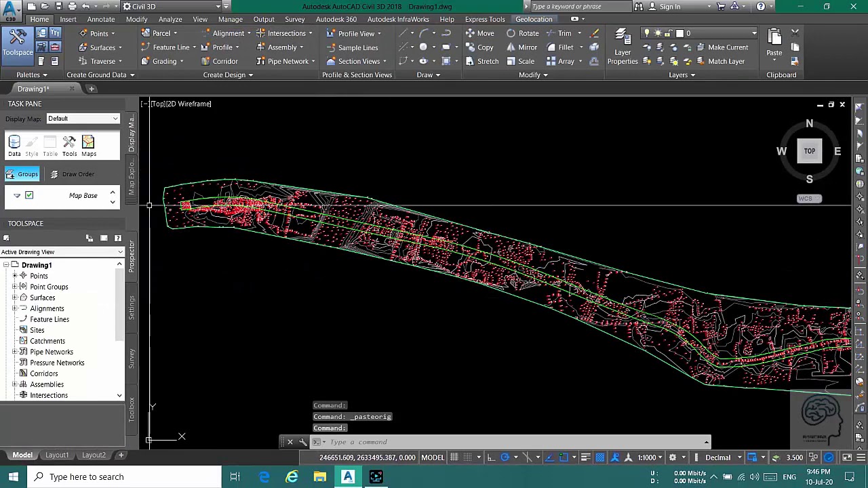Click the Layer Properties icon

point(622,47)
